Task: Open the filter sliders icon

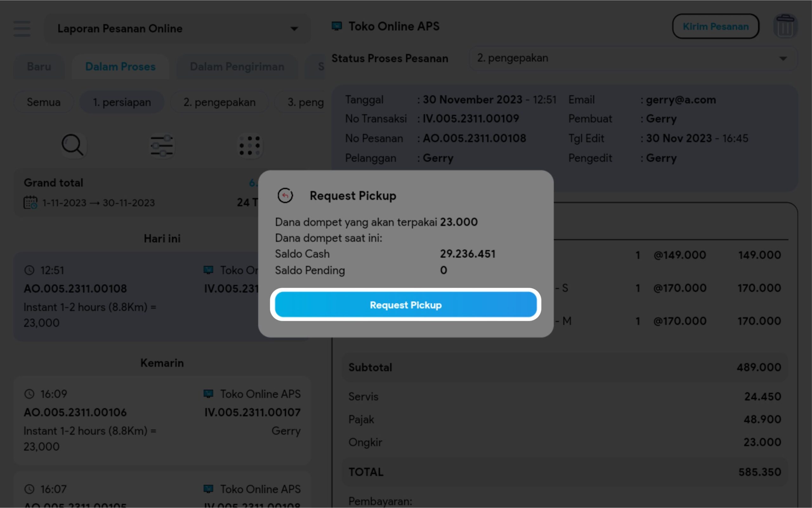Action: pyautogui.click(x=162, y=146)
